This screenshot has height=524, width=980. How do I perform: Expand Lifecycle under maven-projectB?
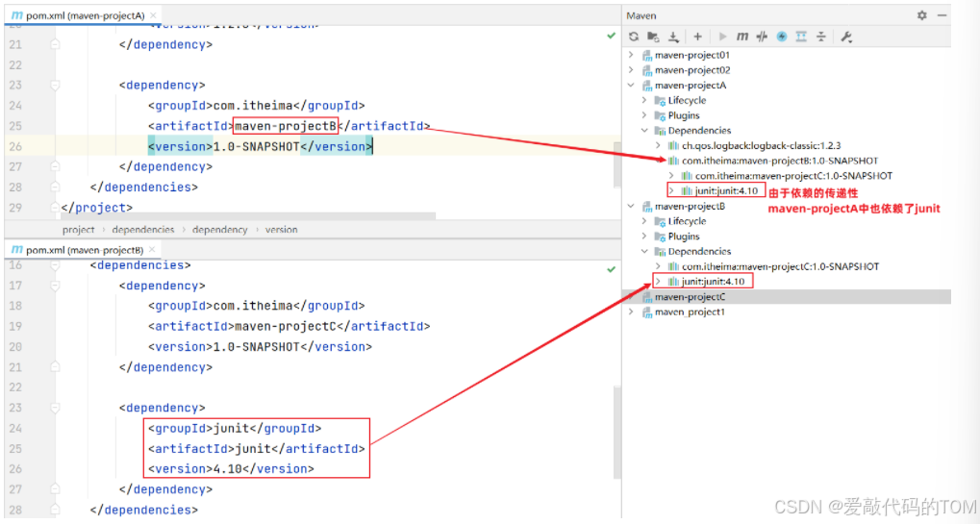click(644, 221)
